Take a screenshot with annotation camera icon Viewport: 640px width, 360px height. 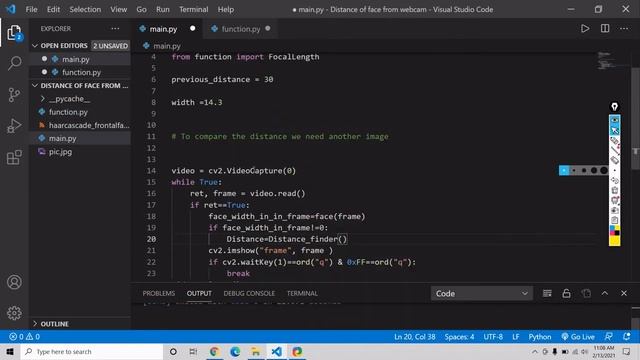click(614, 210)
